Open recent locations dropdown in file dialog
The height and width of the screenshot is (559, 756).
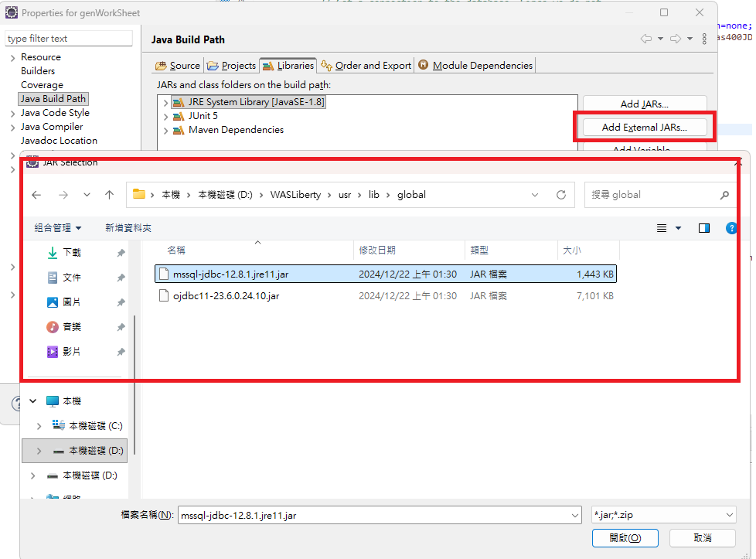point(87,195)
